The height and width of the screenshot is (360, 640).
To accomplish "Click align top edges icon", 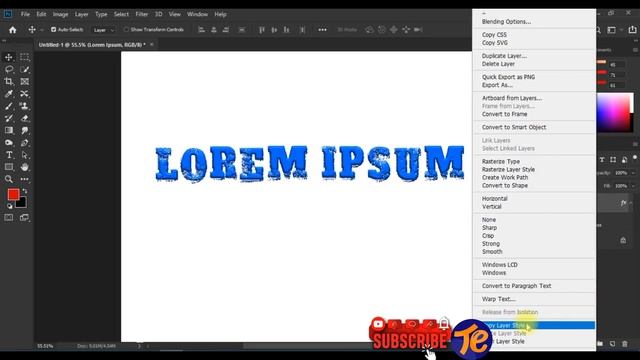I will (262, 30).
